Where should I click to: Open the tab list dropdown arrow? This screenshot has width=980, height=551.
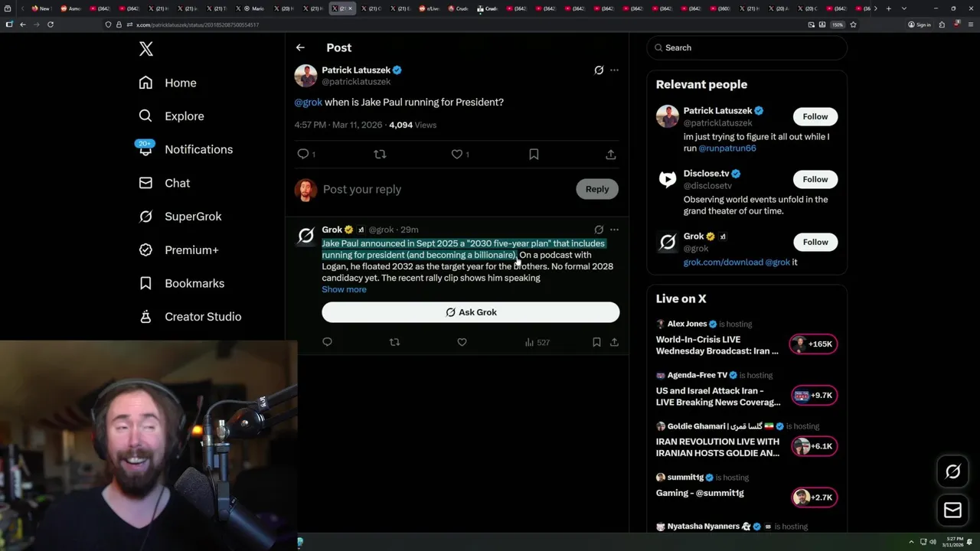point(904,8)
